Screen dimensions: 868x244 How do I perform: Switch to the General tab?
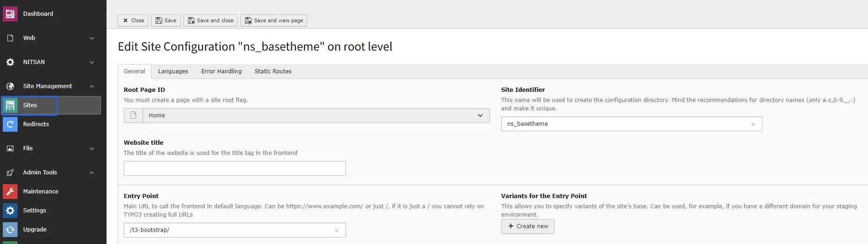point(134,71)
